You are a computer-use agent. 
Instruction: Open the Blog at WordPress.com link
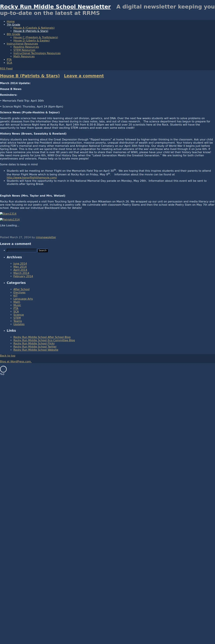16,362
